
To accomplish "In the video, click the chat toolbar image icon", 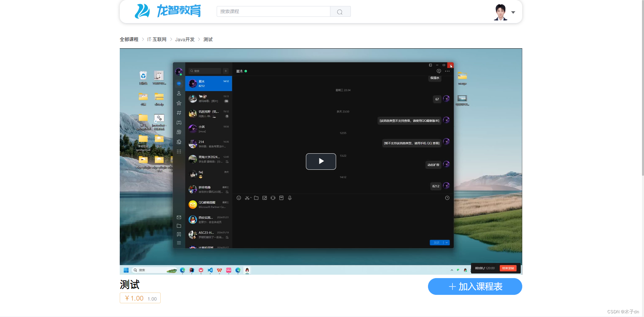I will pyautogui.click(x=265, y=198).
